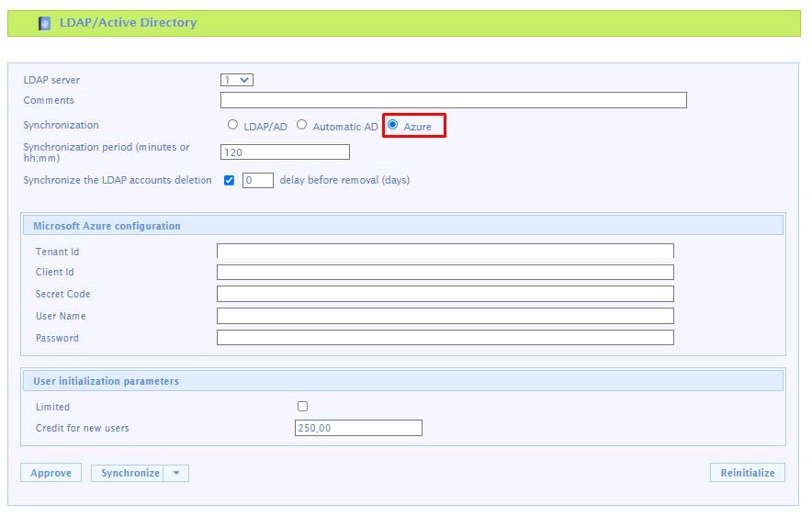The width and height of the screenshot is (812, 516).
Task: Click the Client Id label
Action: 55,273
